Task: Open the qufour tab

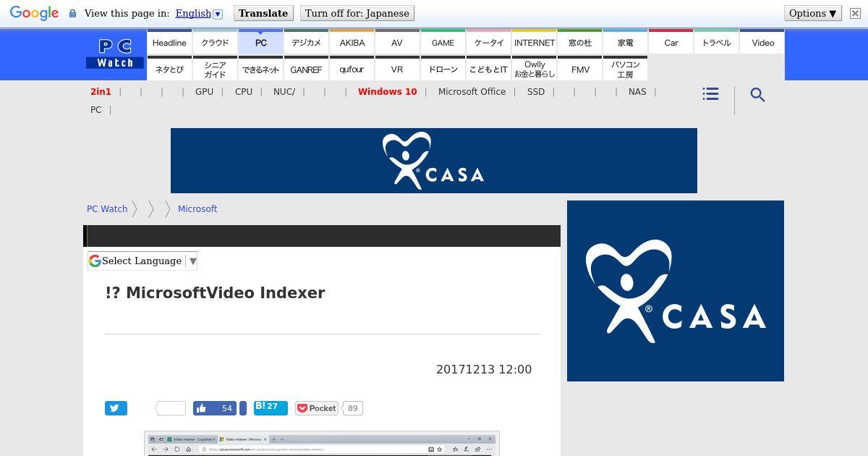Action: 352,69
